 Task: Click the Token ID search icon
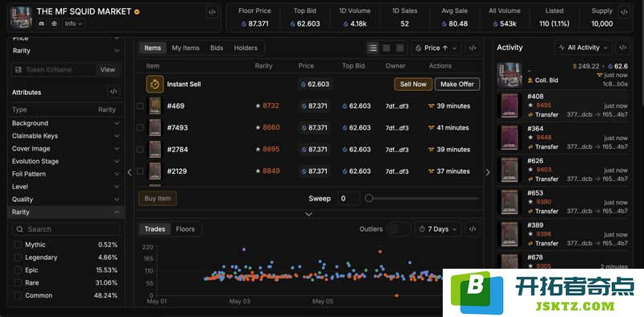point(18,70)
